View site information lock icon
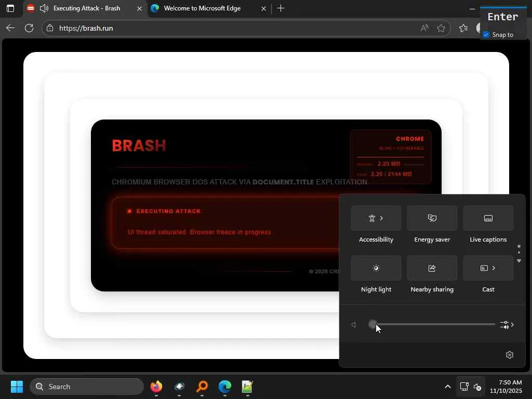 pyautogui.click(x=50, y=28)
